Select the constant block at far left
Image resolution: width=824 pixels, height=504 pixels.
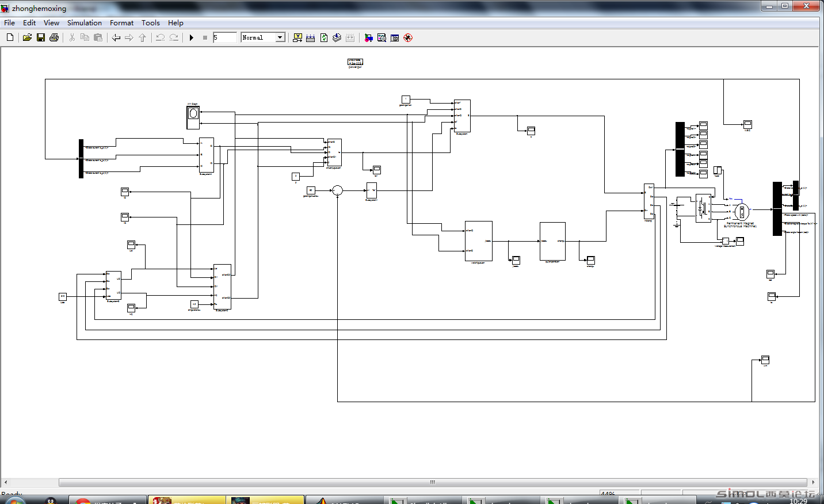point(63,296)
